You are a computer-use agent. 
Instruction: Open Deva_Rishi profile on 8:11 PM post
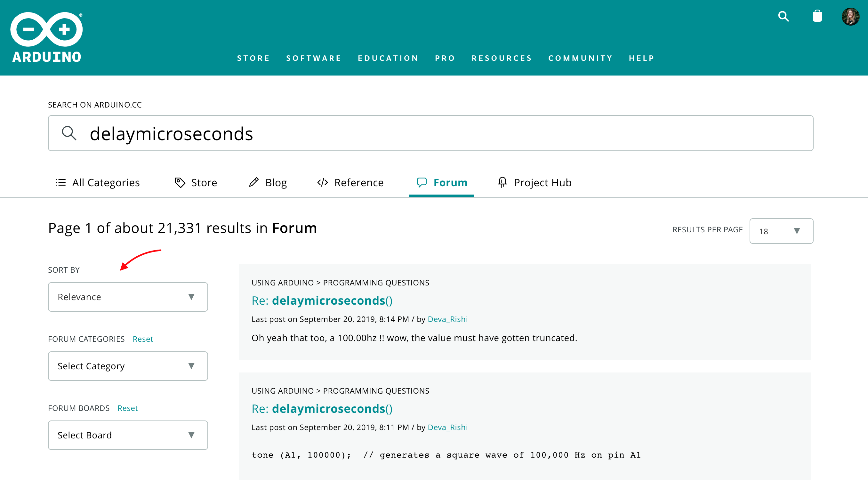pyautogui.click(x=447, y=427)
